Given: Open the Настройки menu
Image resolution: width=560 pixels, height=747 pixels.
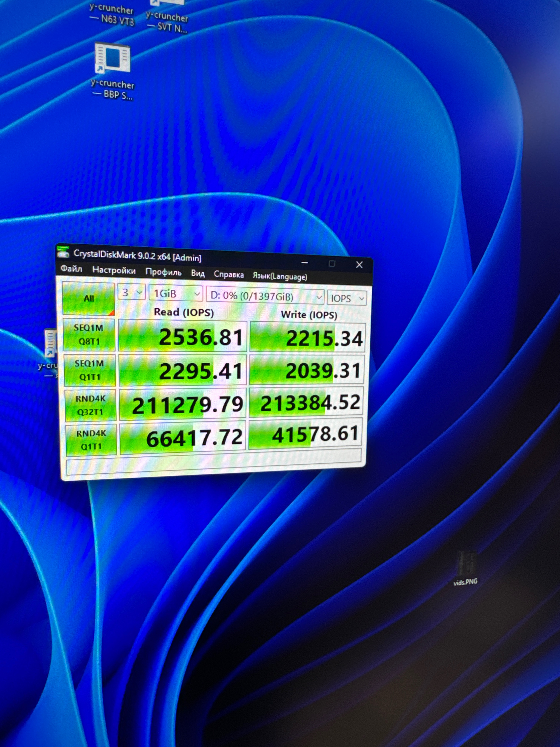Looking at the screenshot, I should 114,270.
